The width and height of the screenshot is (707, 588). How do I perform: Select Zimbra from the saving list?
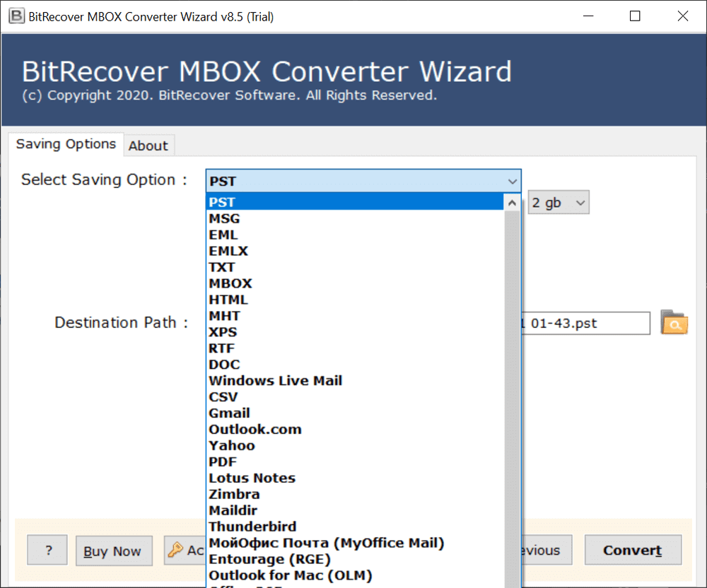(234, 493)
